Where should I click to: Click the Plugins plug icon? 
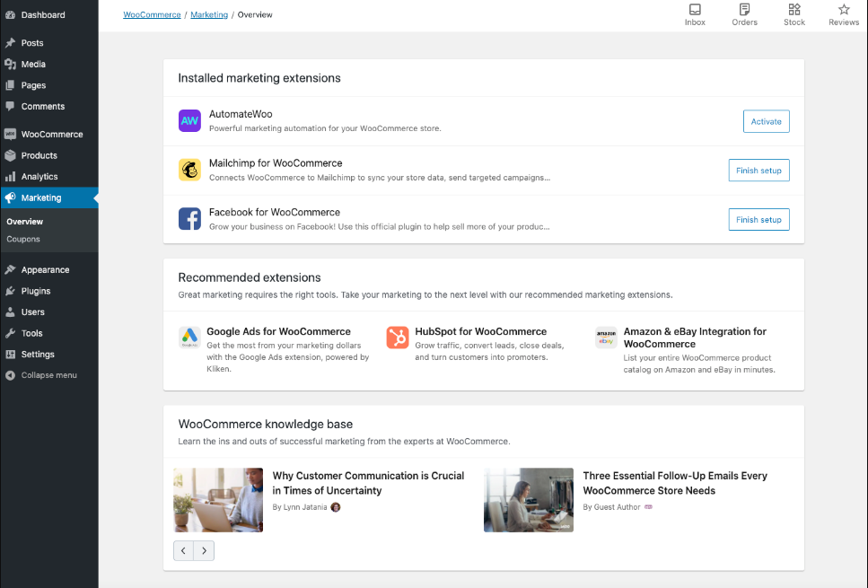pos(10,291)
